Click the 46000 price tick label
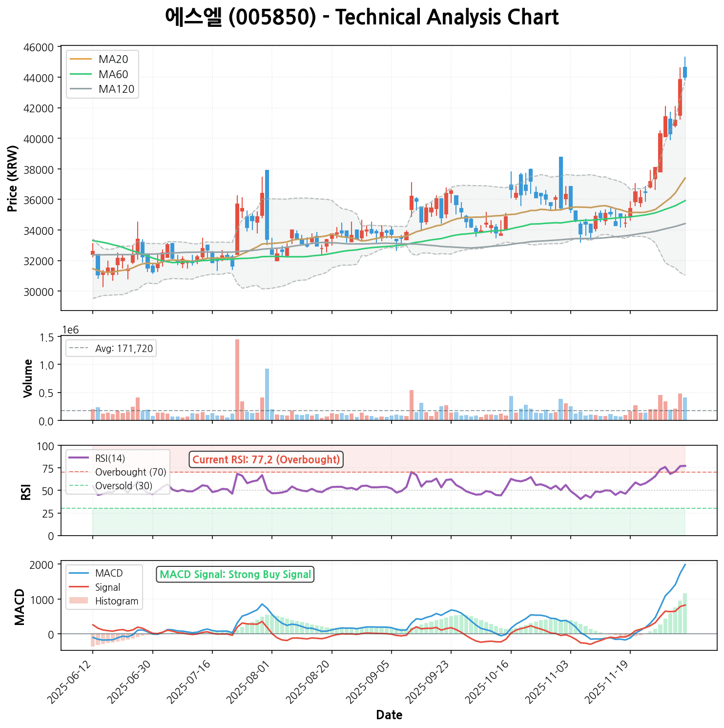This screenshot has height=728, width=724. pos(38,47)
